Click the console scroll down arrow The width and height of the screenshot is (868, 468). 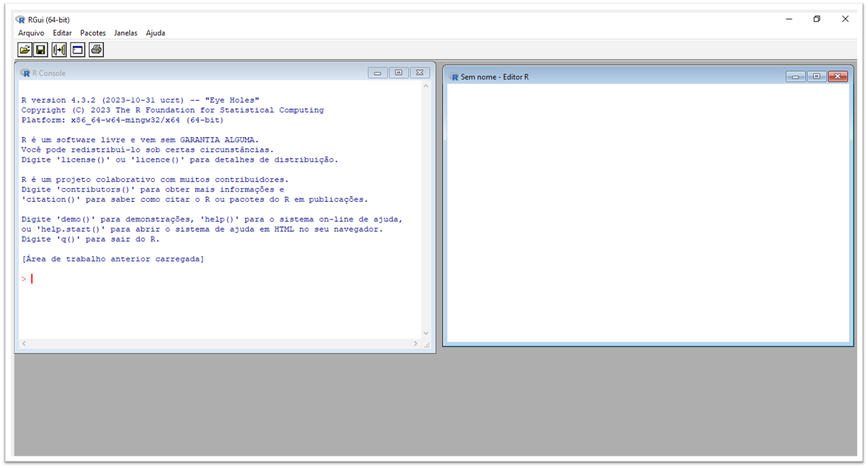(426, 333)
